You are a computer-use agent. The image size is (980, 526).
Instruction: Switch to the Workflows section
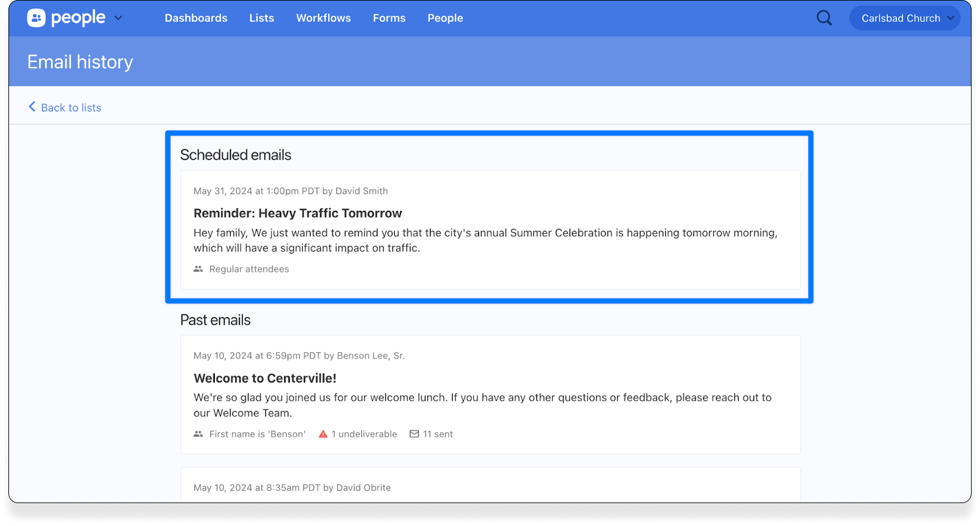[x=323, y=18]
